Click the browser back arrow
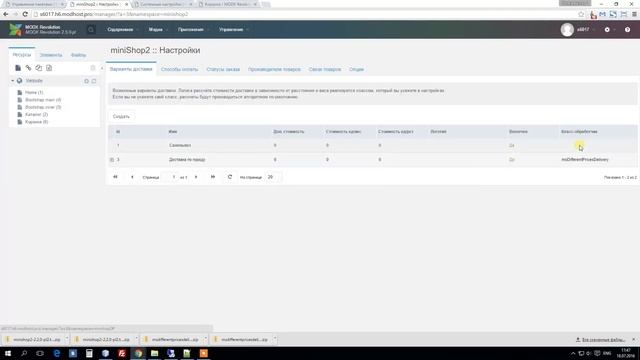The height and width of the screenshot is (360, 640). click(6, 14)
